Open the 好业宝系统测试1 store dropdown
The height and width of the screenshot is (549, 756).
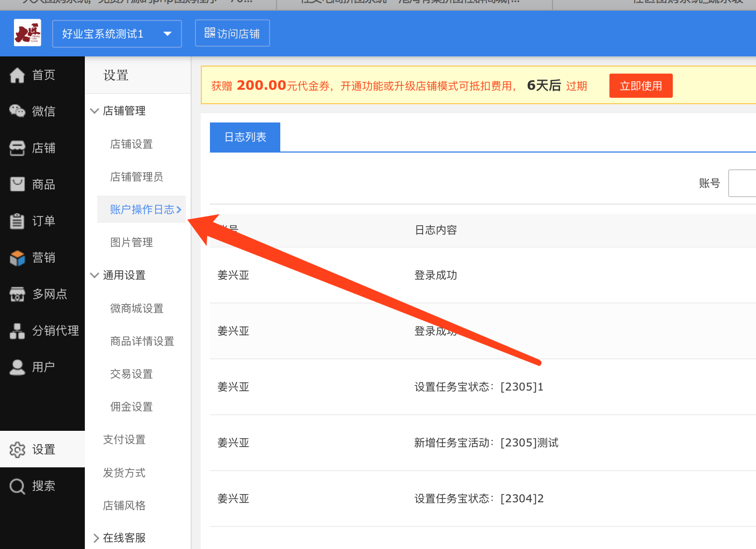pyautogui.click(x=117, y=33)
